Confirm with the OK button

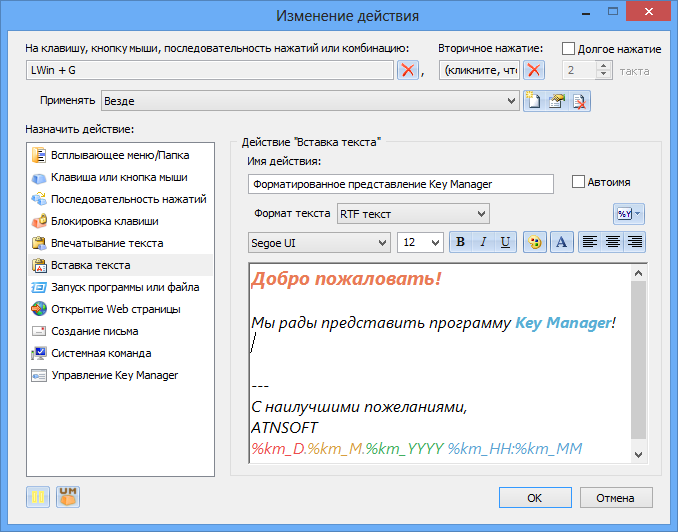[x=535, y=498]
